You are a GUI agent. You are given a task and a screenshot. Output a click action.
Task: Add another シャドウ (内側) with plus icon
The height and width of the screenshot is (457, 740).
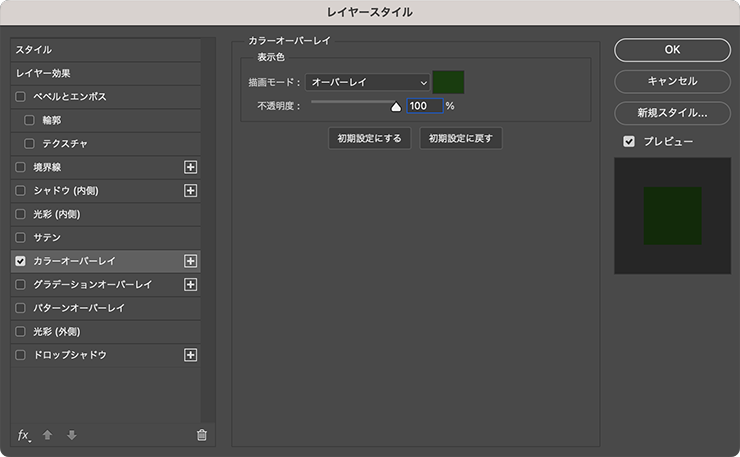pyautogui.click(x=191, y=191)
